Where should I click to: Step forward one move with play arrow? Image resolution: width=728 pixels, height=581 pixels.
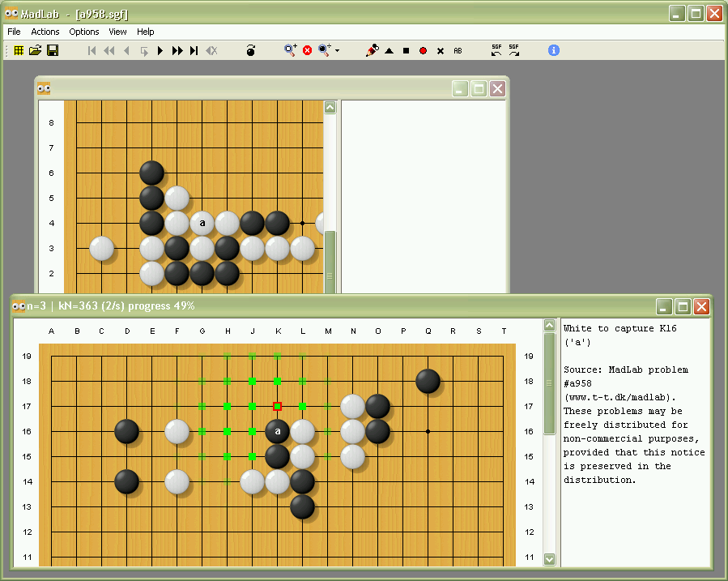pos(160,50)
